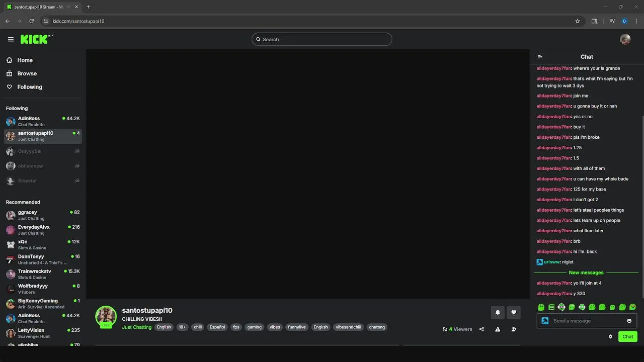Click the gaming tag
Image resolution: width=644 pixels, height=362 pixels.
tap(255, 327)
